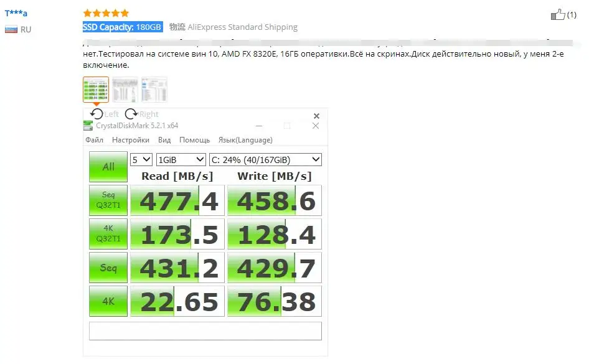Open the Файл menu
Viewport: 589px width, 364px height.
[94, 140]
